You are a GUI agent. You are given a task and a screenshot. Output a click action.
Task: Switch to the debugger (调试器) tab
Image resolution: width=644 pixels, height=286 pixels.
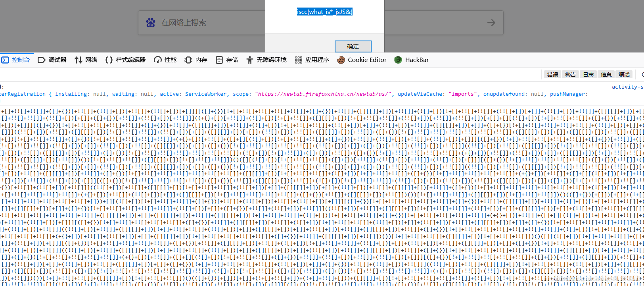tap(52, 60)
